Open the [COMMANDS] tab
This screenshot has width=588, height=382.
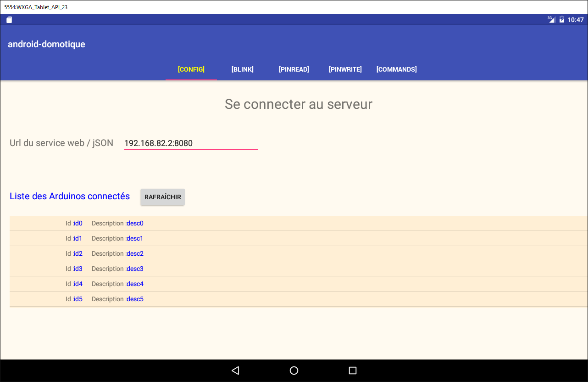click(397, 69)
